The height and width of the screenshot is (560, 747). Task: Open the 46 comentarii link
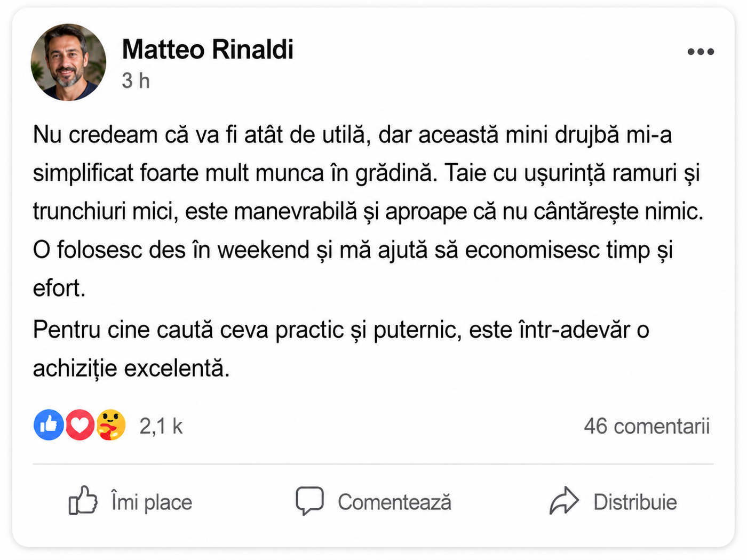coord(647,426)
